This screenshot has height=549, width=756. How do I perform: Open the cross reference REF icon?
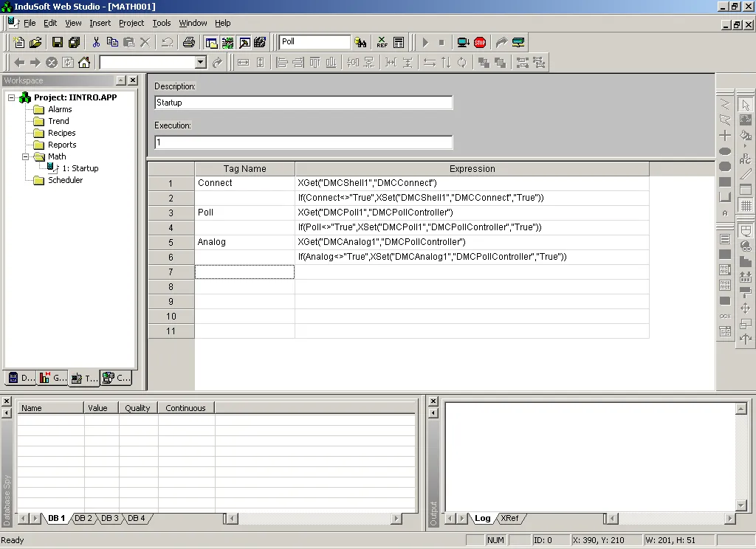coord(382,42)
